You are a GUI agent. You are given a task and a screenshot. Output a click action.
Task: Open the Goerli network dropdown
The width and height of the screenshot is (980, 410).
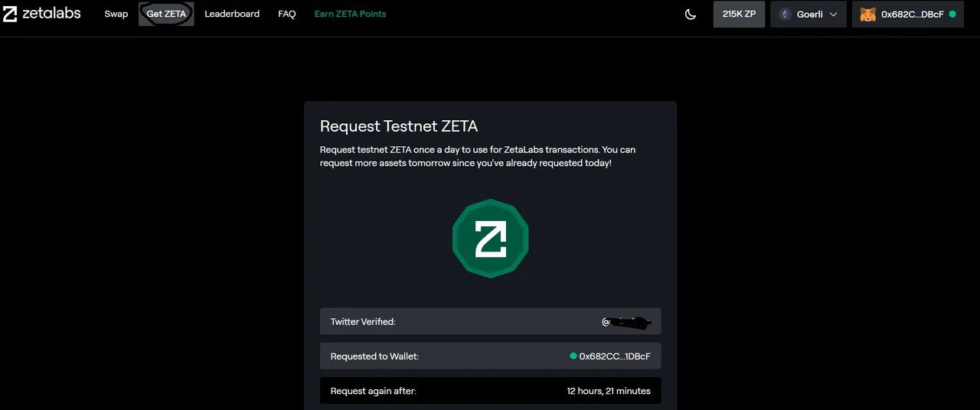pos(808,14)
